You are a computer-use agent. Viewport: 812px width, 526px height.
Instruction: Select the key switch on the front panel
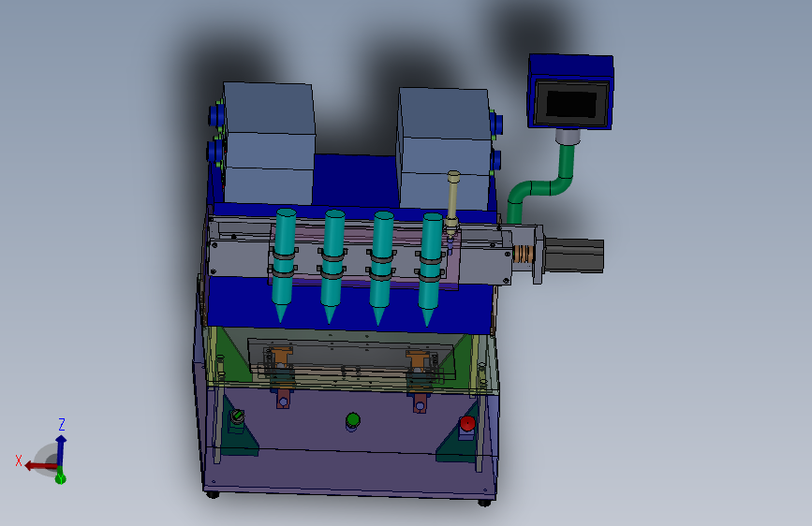[x=237, y=416]
